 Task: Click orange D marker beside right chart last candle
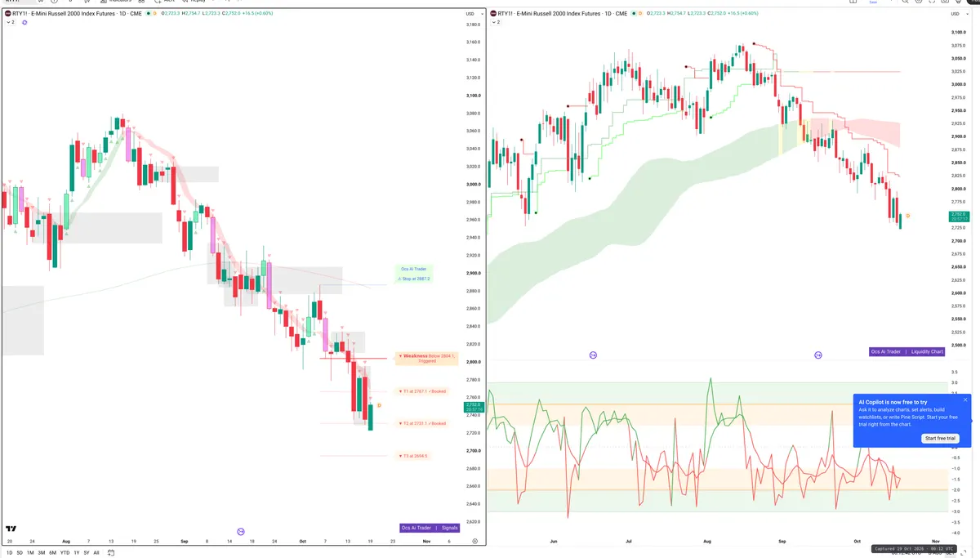(x=908, y=216)
